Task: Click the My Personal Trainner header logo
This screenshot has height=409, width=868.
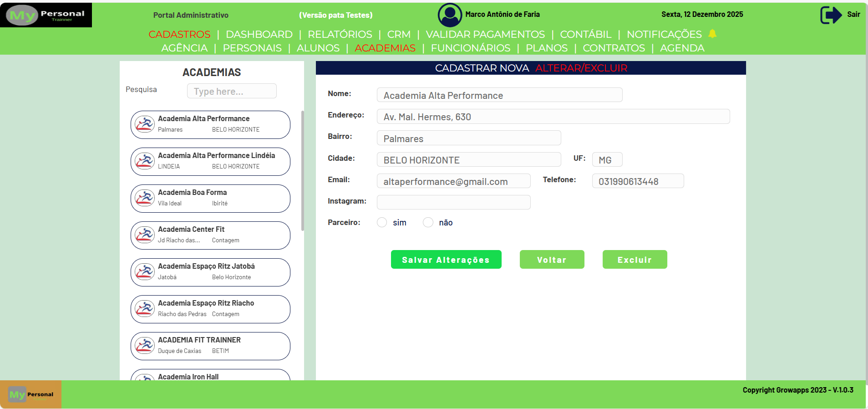Action: tap(46, 15)
